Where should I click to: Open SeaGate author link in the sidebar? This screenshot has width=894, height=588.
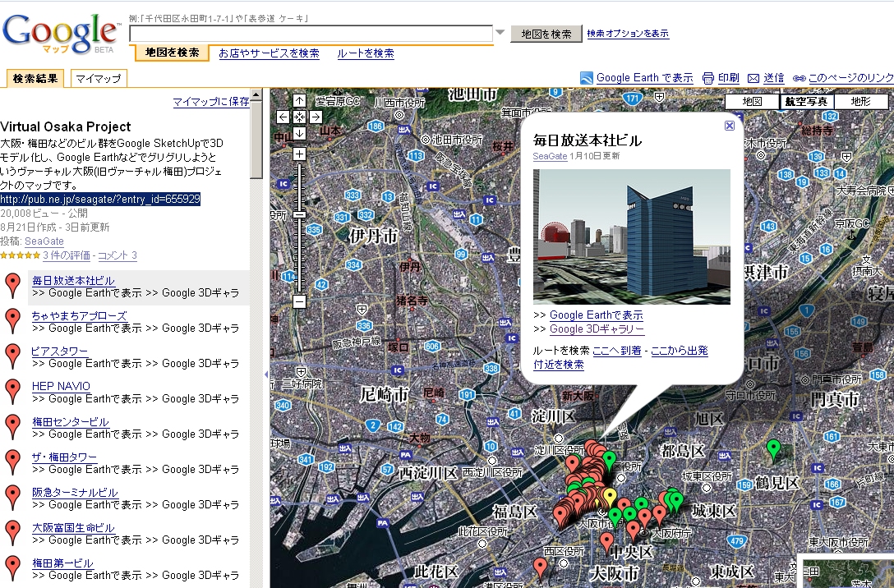(x=44, y=241)
